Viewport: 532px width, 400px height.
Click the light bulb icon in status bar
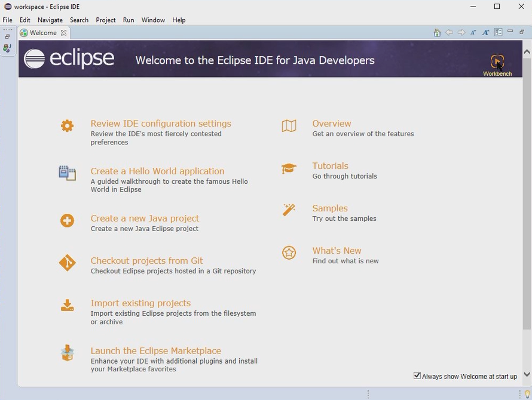528,394
